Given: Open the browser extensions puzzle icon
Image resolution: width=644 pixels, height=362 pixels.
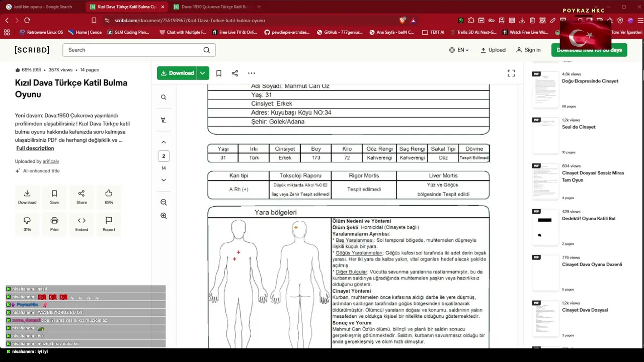Looking at the screenshot, I should pos(471,20).
